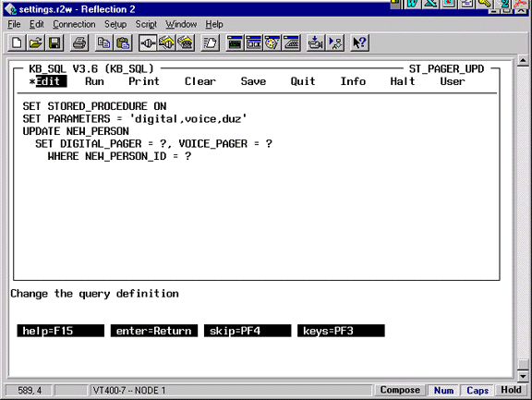This screenshot has height=400, width=532.
Task: Click the 'KB_SQL V3.6 (KB_SQL)' header text
Action: [91, 69]
